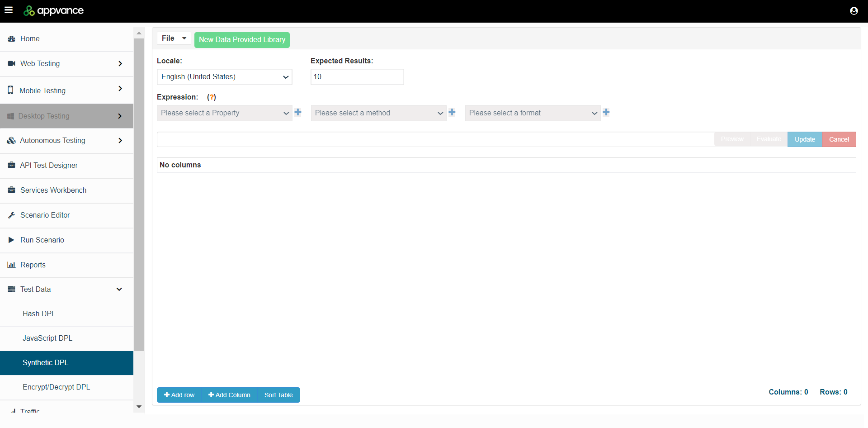Open the Please select a Property dropdown

224,113
